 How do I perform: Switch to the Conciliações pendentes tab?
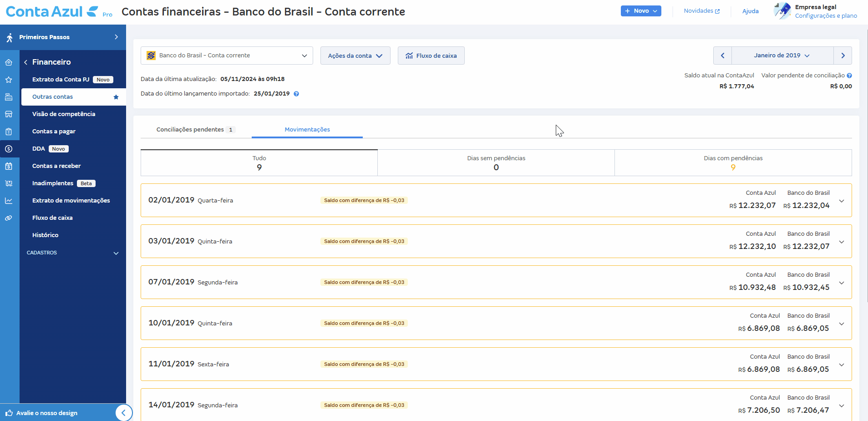point(195,129)
